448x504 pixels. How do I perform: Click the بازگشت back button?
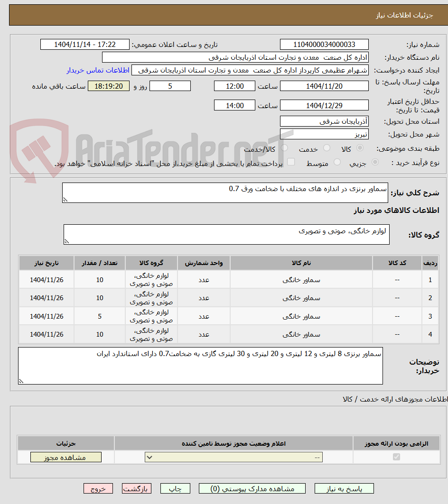point(137,488)
